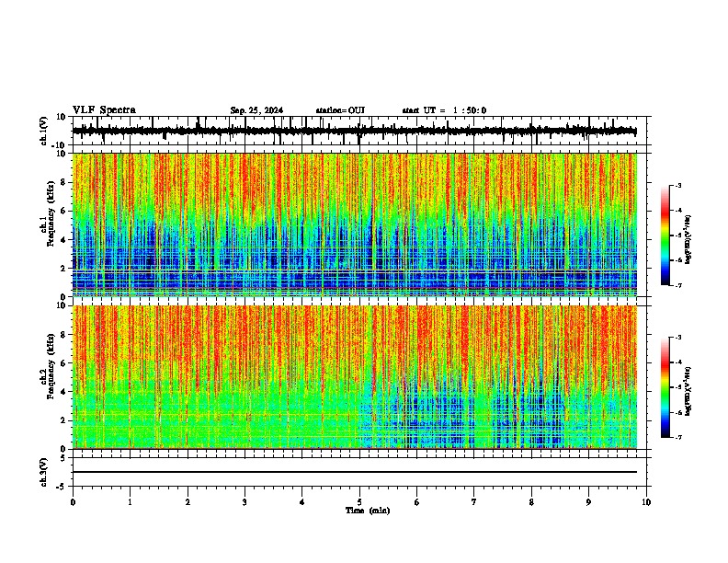728x563 pixels.
Task: Select the "start UT = 1:50:0" header text
Action: tap(444, 110)
